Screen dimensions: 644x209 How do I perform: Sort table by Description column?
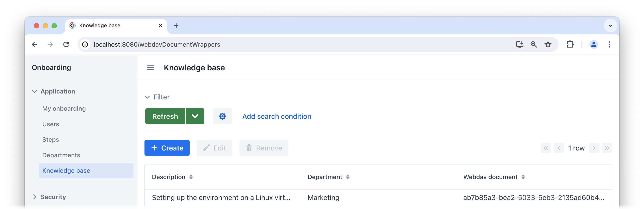coord(191,177)
